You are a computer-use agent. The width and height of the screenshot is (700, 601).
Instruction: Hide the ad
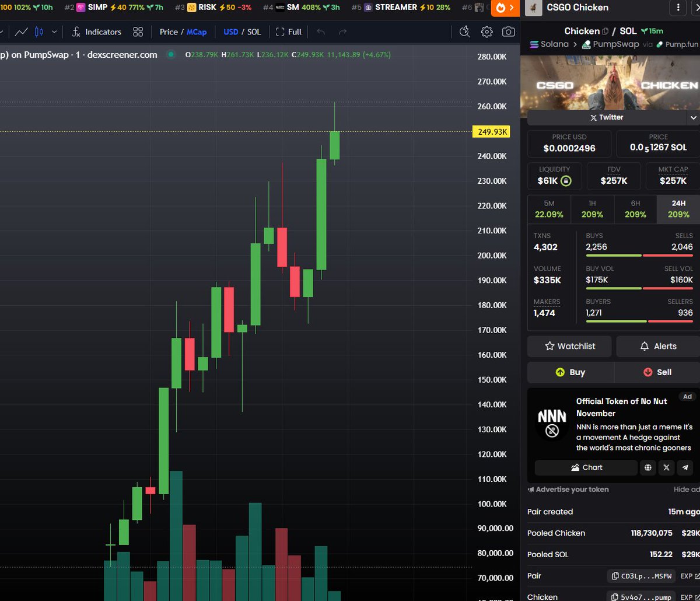685,490
